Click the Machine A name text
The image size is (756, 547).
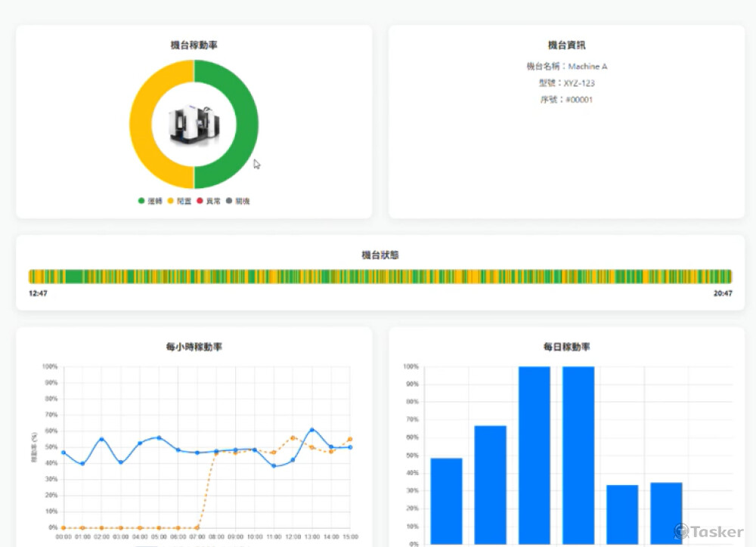point(586,66)
